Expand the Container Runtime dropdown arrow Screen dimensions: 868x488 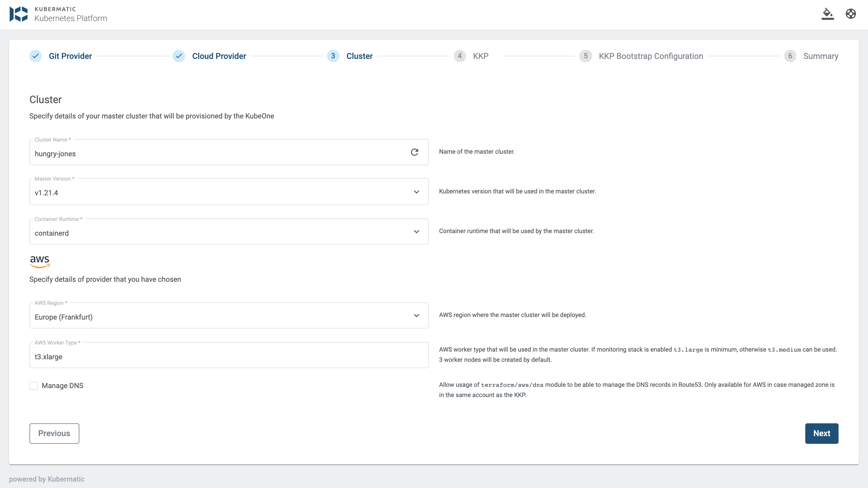coord(416,232)
